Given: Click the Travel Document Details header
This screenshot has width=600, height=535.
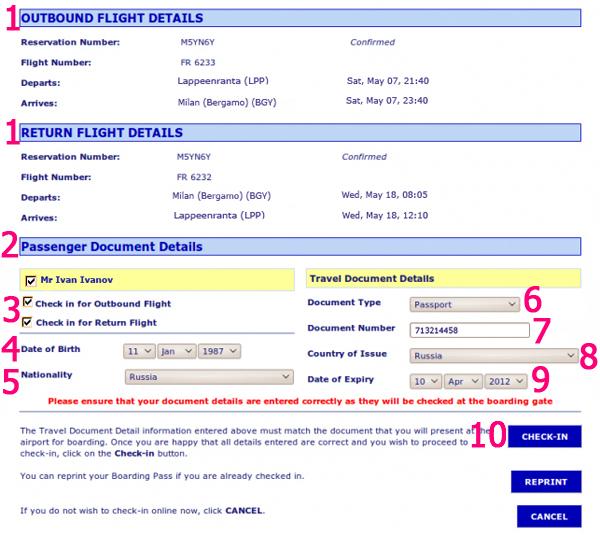Looking at the screenshot, I should point(372,279).
